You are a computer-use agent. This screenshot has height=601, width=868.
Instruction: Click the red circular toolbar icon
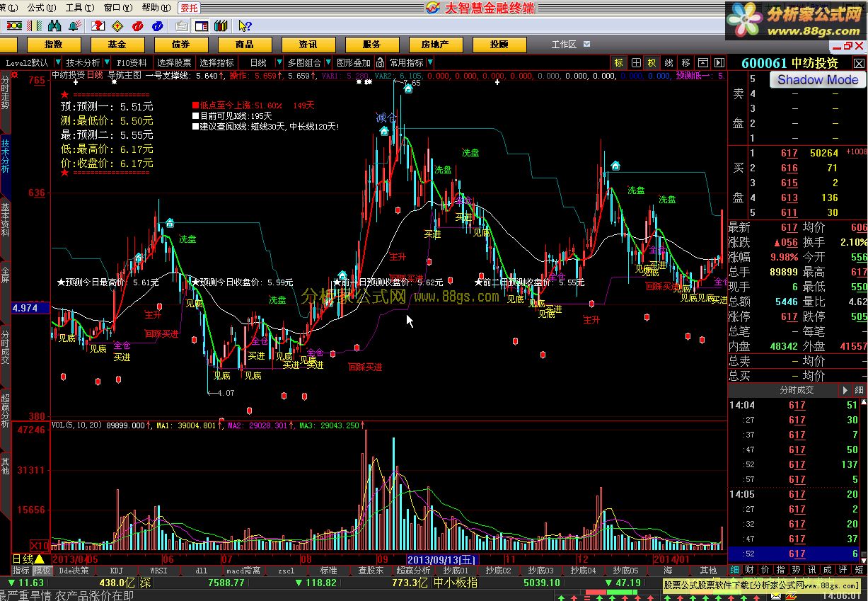coord(138,25)
